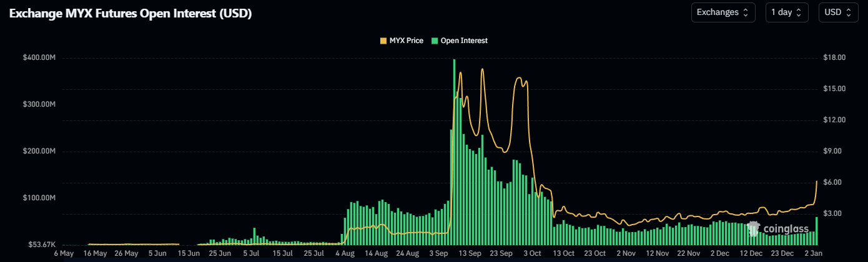Click the $9.00 right axis label

(x=833, y=152)
